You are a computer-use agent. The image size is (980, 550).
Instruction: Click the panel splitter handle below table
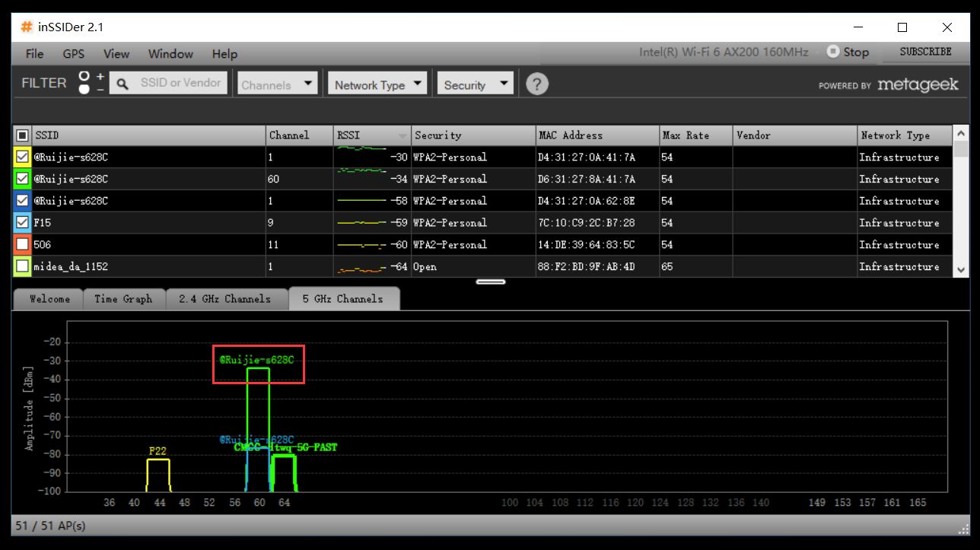click(x=491, y=281)
